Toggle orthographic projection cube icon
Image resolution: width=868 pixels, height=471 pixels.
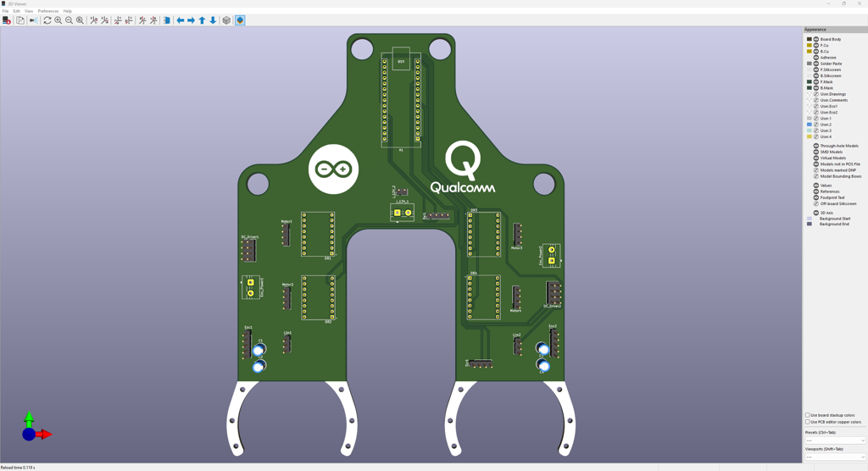pyautogui.click(x=226, y=20)
